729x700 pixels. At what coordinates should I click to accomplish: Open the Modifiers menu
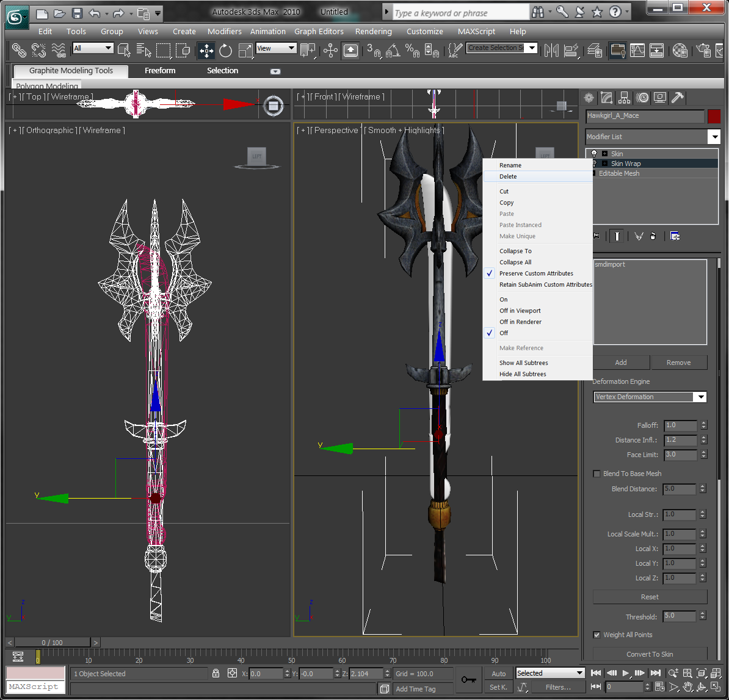point(224,31)
